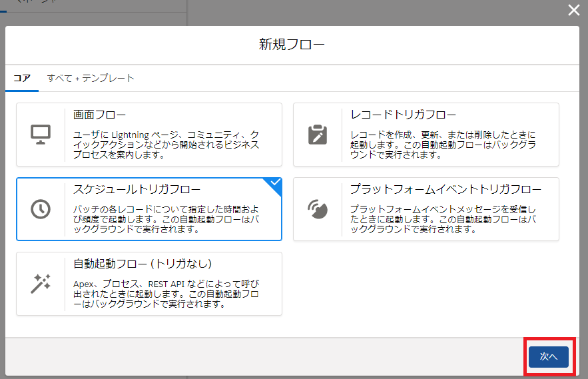Click the clipboard icon for レコードトリガフロー

[x=318, y=135]
